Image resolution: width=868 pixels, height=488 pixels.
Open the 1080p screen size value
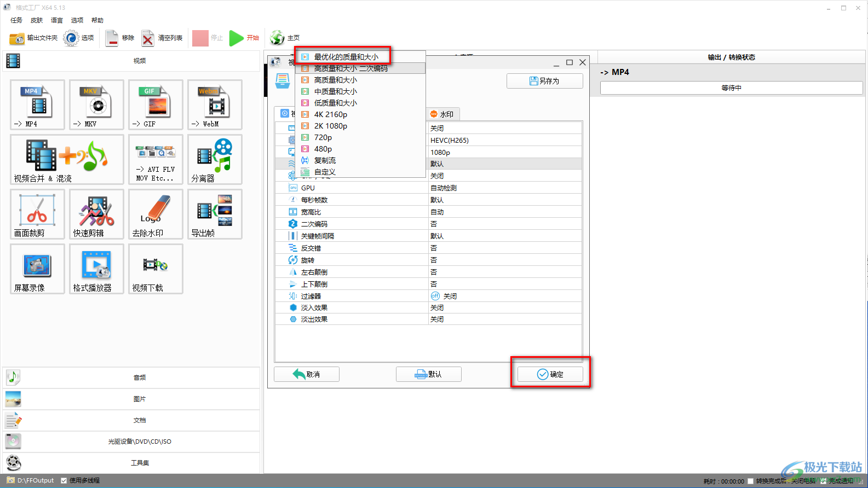point(504,152)
